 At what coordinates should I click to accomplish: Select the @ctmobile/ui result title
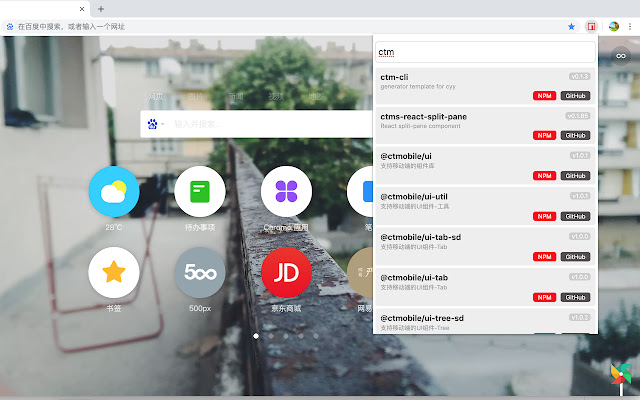click(x=406, y=156)
